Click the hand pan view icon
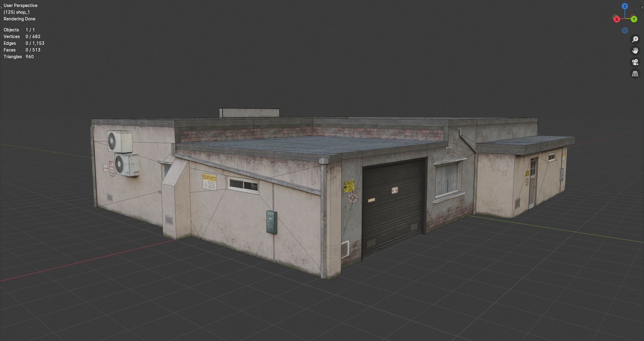 (635, 51)
